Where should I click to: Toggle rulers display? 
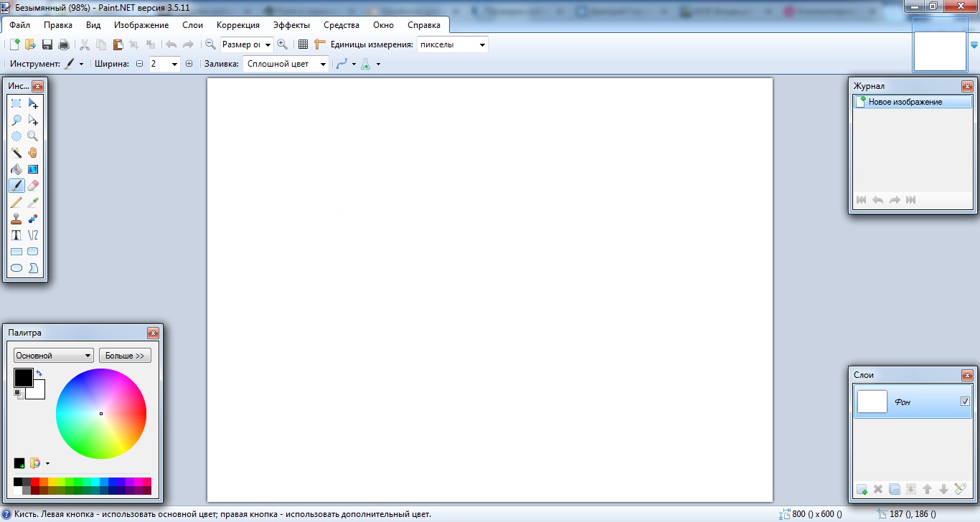pos(320,44)
